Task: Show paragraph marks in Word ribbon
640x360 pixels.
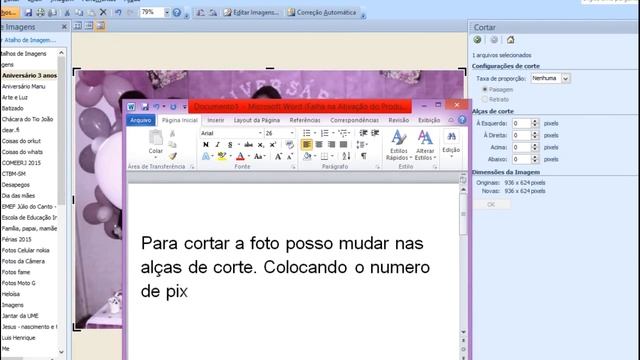Action: [x=364, y=156]
